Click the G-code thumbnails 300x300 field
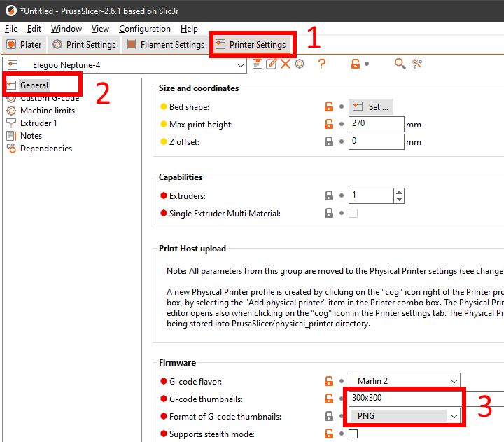Viewport: 504px width, 442px height. 426,399
